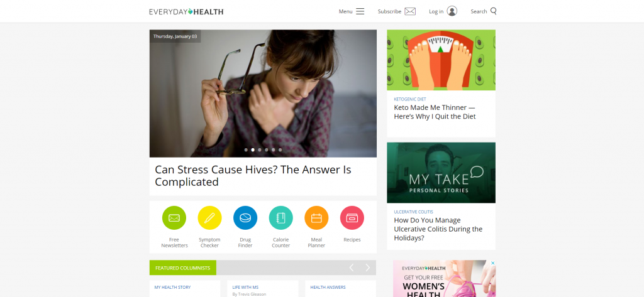Go to the Everyday Health logo homepage

pos(186,11)
